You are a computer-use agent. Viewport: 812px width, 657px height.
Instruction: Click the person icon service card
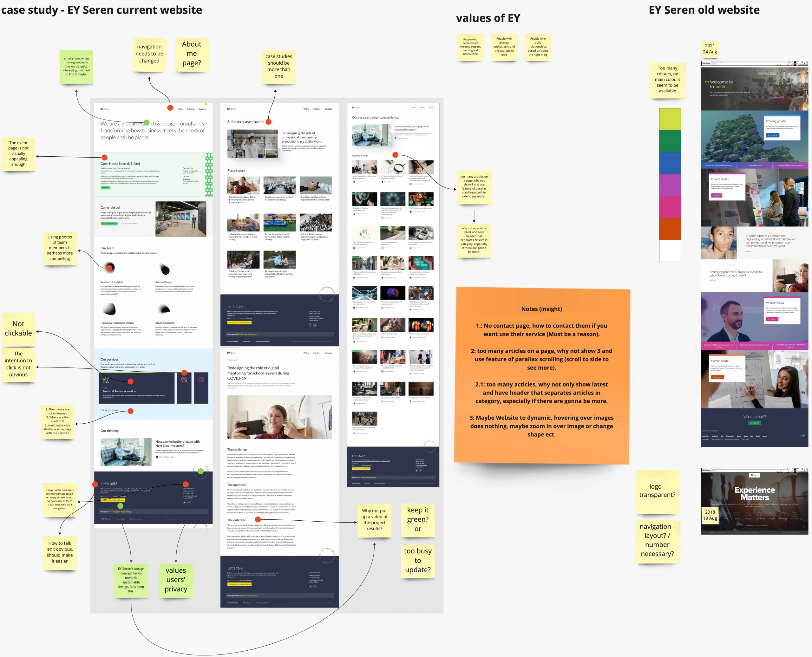click(184, 388)
